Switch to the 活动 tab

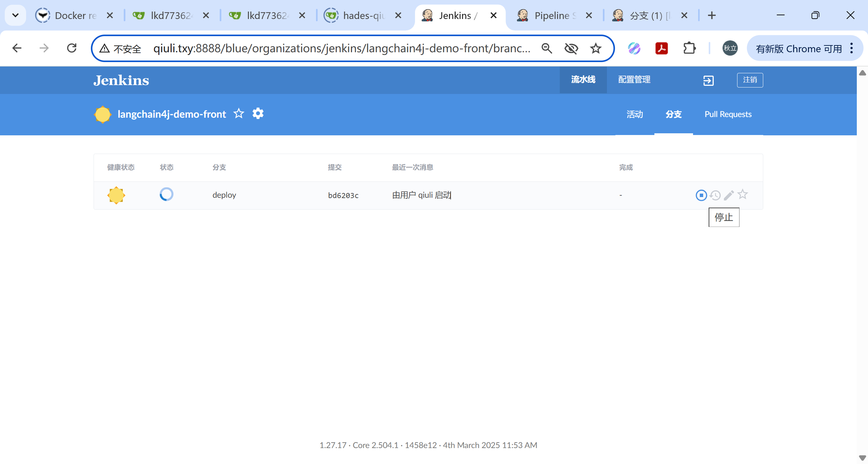pyautogui.click(x=634, y=114)
